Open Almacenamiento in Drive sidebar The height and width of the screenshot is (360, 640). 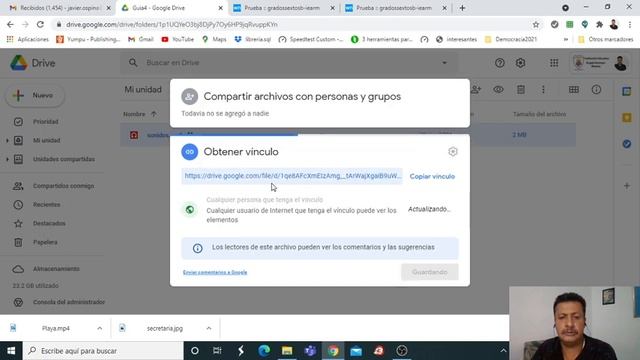click(x=56, y=269)
